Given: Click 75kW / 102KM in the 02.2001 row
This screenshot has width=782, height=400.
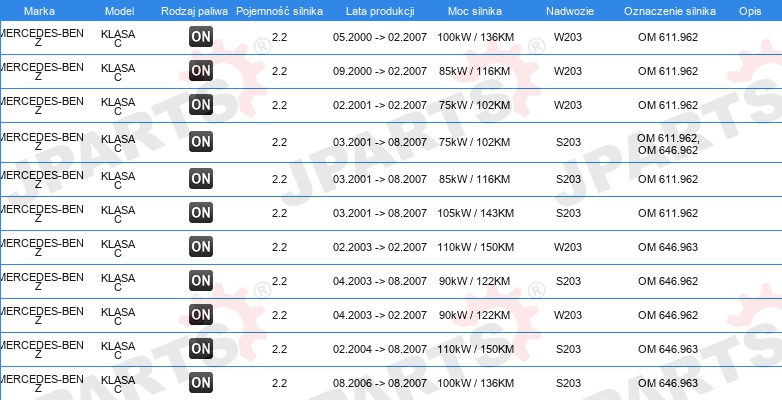Looking at the screenshot, I should (x=475, y=105).
